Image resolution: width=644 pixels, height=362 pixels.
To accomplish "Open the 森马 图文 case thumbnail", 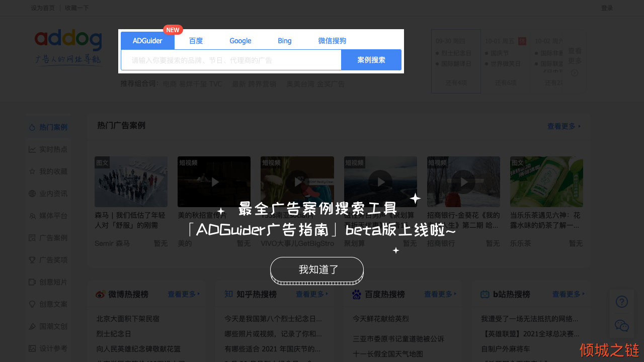I will (131, 182).
